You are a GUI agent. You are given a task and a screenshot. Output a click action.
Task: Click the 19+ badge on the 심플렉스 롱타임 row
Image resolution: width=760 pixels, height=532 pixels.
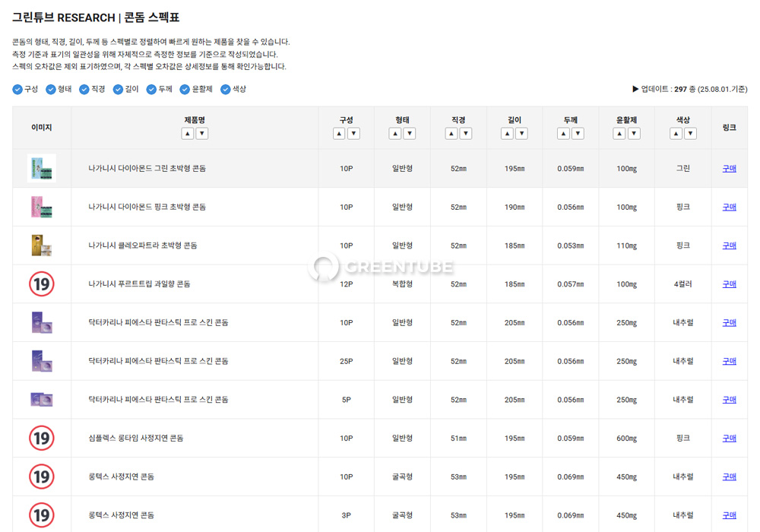42,438
